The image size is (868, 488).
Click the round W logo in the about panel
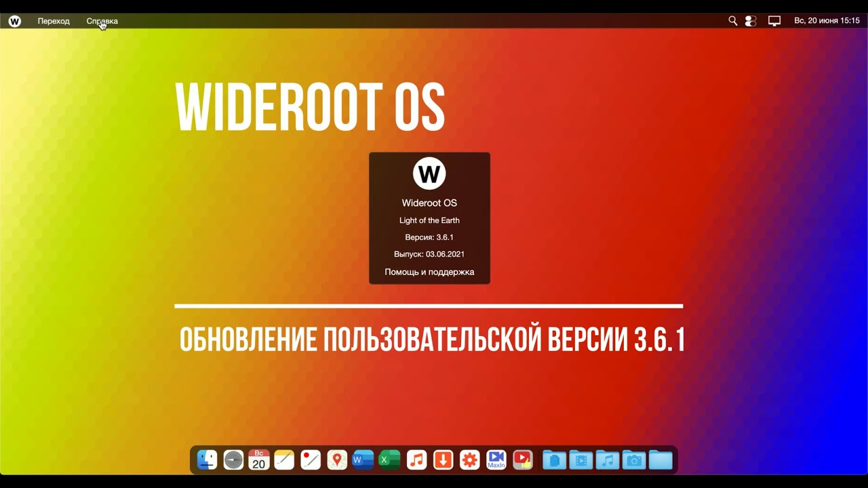429,174
